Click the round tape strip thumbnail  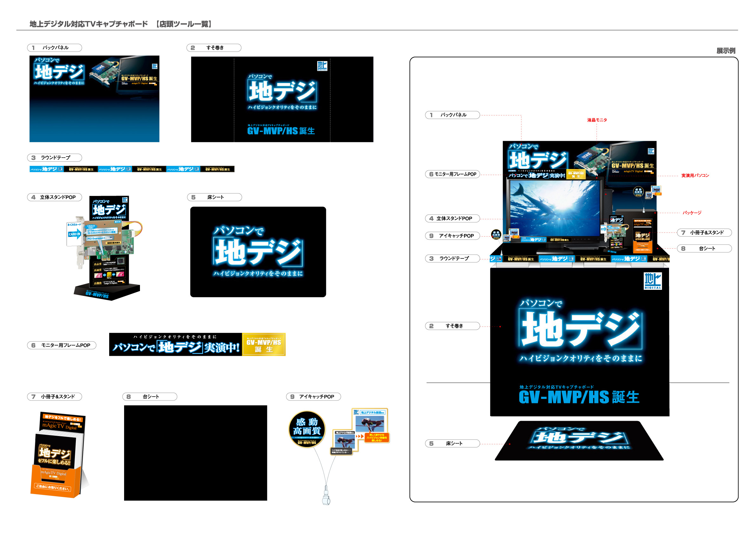pos(132,169)
